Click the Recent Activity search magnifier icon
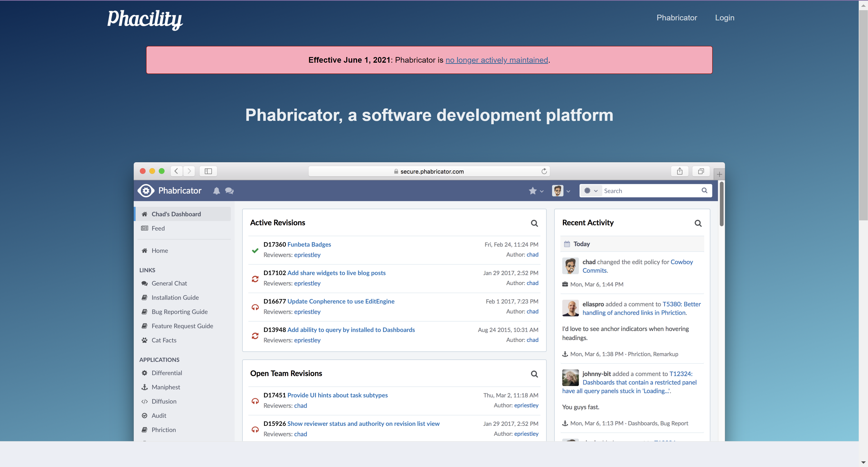 click(698, 223)
